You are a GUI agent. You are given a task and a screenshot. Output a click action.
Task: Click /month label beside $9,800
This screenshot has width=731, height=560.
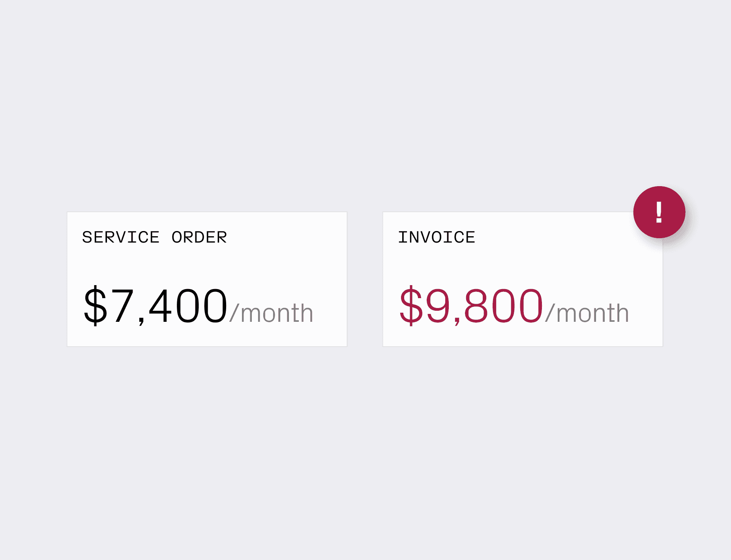click(x=587, y=313)
